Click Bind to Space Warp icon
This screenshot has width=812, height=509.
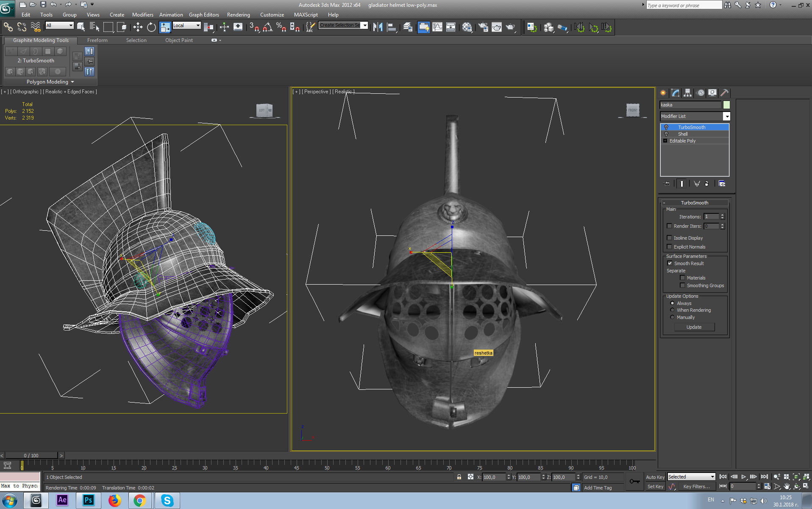click(36, 27)
